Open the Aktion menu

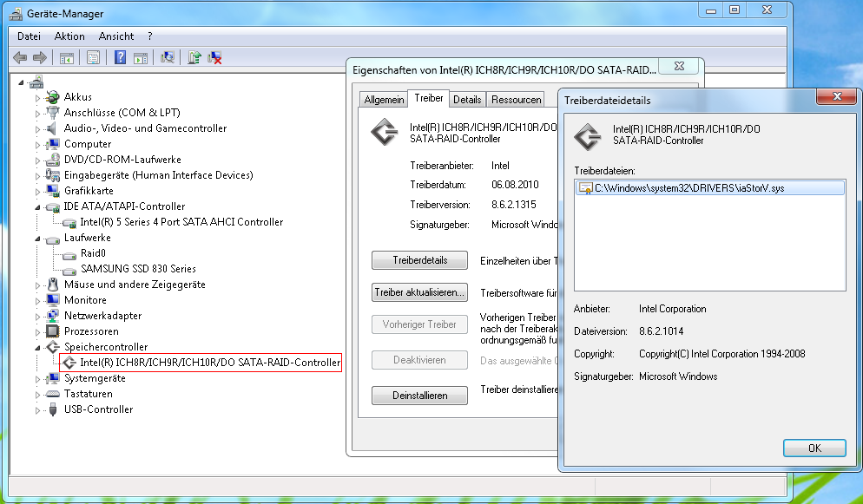point(69,36)
